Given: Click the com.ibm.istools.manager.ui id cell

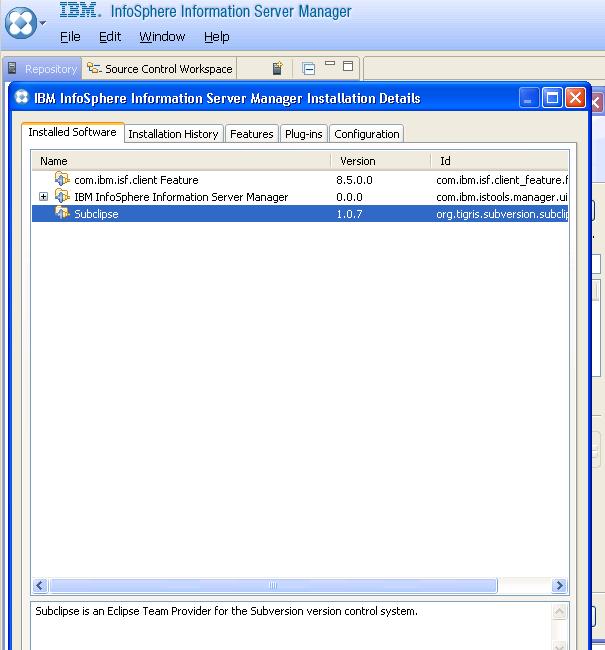Looking at the screenshot, I should click(x=502, y=197).
